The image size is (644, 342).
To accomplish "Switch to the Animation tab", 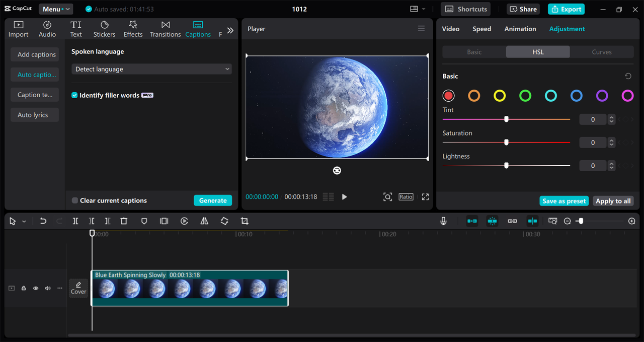I will [520, 29].
